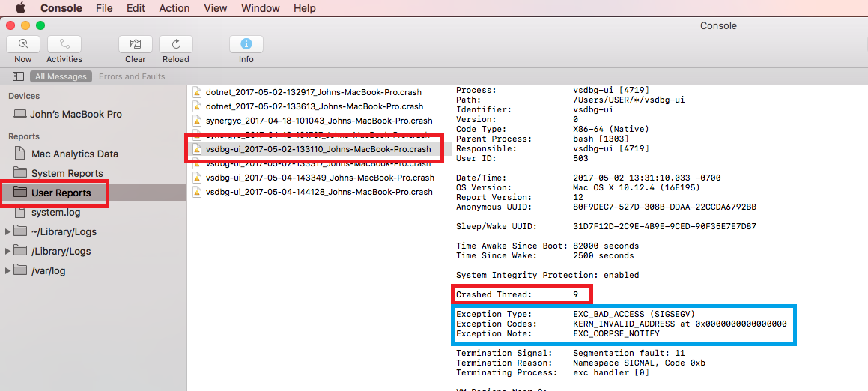Click the System Reports folder icon
868x391 pixels.
click(20, 173)
